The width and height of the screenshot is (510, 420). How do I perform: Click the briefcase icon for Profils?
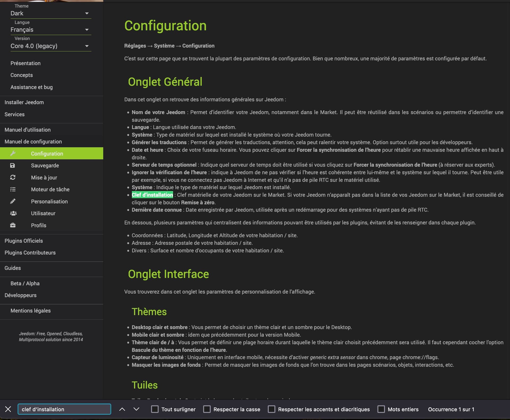click(x=13, y=225)
